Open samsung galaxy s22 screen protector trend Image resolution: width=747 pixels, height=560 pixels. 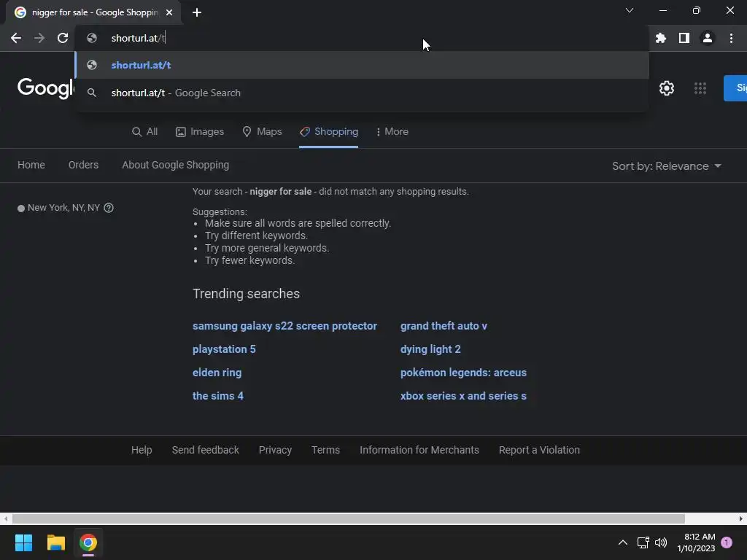(x=285, y=326)
